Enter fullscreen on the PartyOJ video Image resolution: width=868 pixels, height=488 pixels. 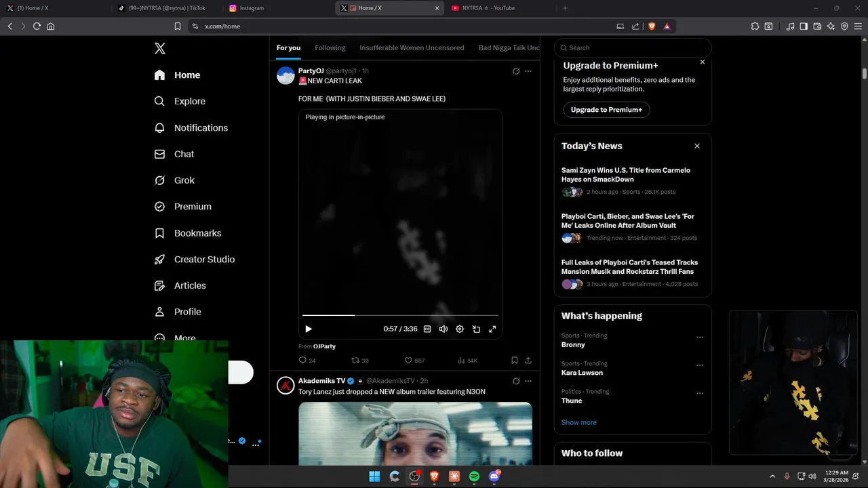[x=492, y=329]
